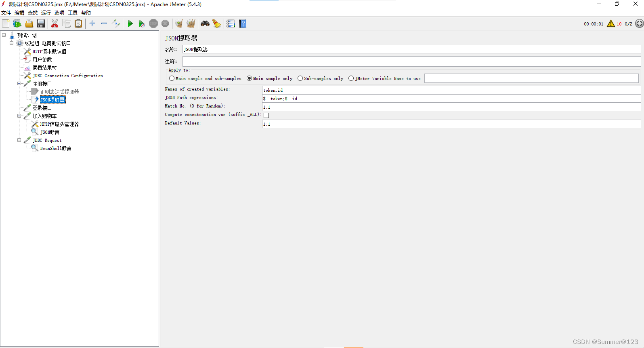This screenshot has width=644, height=348.
Task: Open the 帮助 menu
Action: (86, 13)
